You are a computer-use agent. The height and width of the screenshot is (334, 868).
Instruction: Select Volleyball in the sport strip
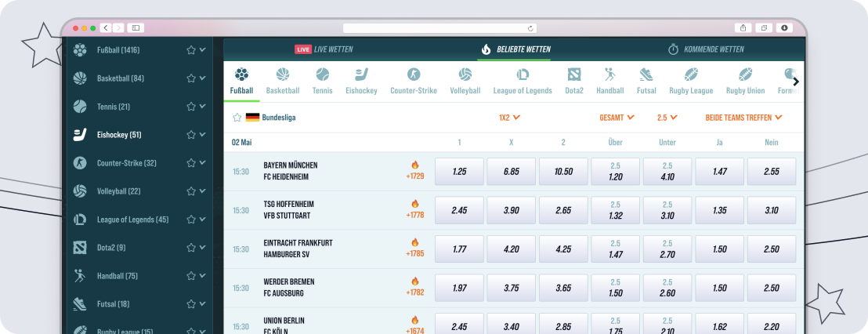465,82
